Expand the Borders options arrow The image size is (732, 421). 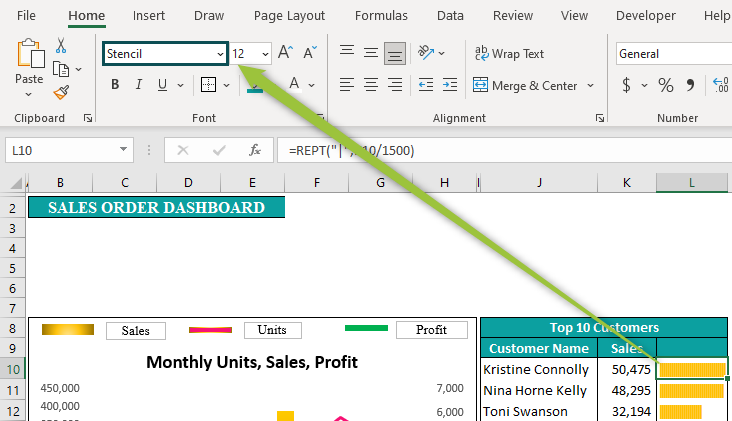[x=226, y=85]
